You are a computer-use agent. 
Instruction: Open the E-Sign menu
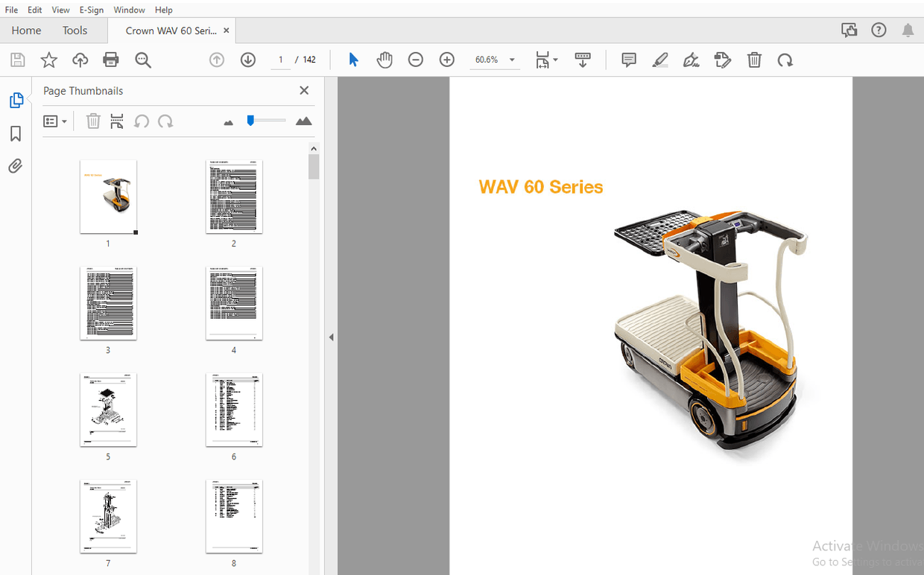point(91,10)
